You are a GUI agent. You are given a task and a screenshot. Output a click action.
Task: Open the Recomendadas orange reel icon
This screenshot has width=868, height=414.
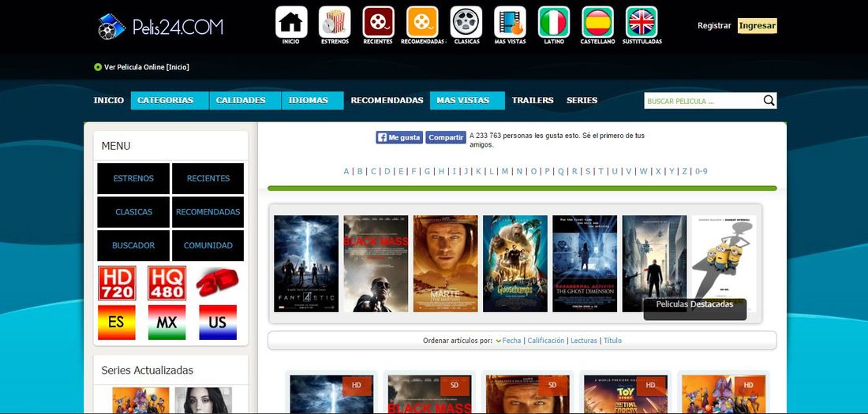tap(422, 22)
